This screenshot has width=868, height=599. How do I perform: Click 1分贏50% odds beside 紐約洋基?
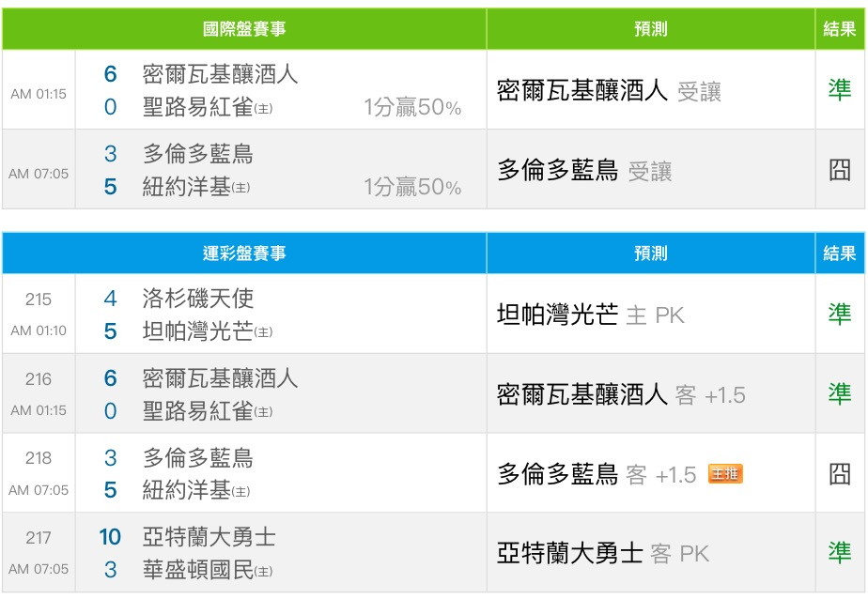412,187
